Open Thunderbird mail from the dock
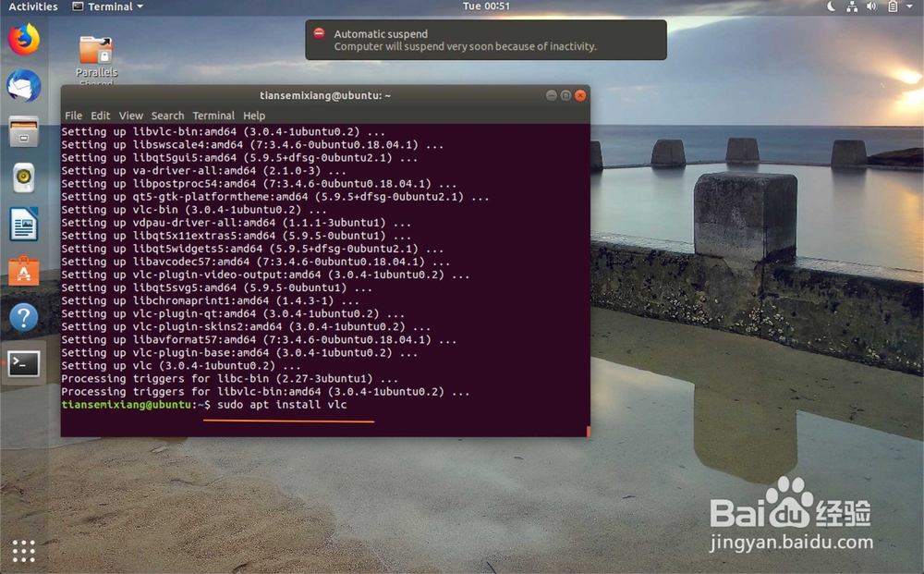 [x=24, y=86]
